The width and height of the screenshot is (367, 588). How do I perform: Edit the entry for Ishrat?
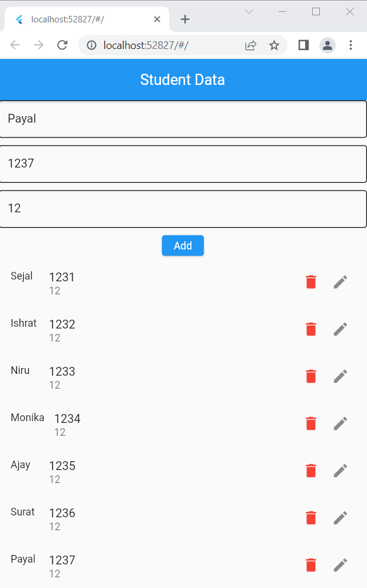coord(340,329)
